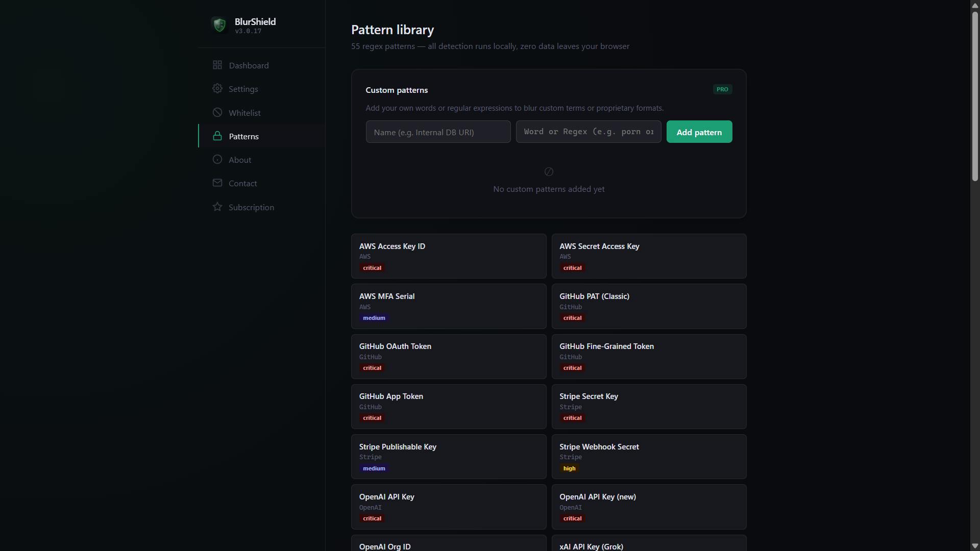Open the Dashboard page
980x551 pixels.
262,65
